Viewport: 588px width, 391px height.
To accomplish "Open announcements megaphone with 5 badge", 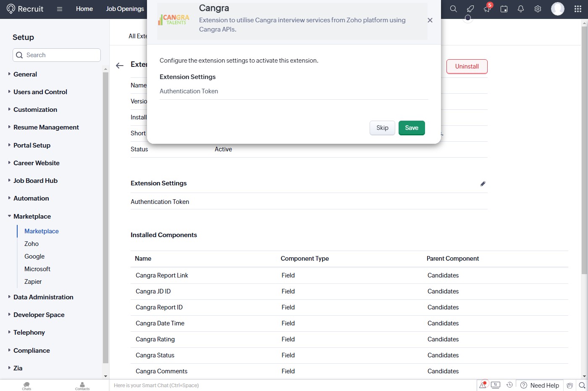I will point(487,9).
